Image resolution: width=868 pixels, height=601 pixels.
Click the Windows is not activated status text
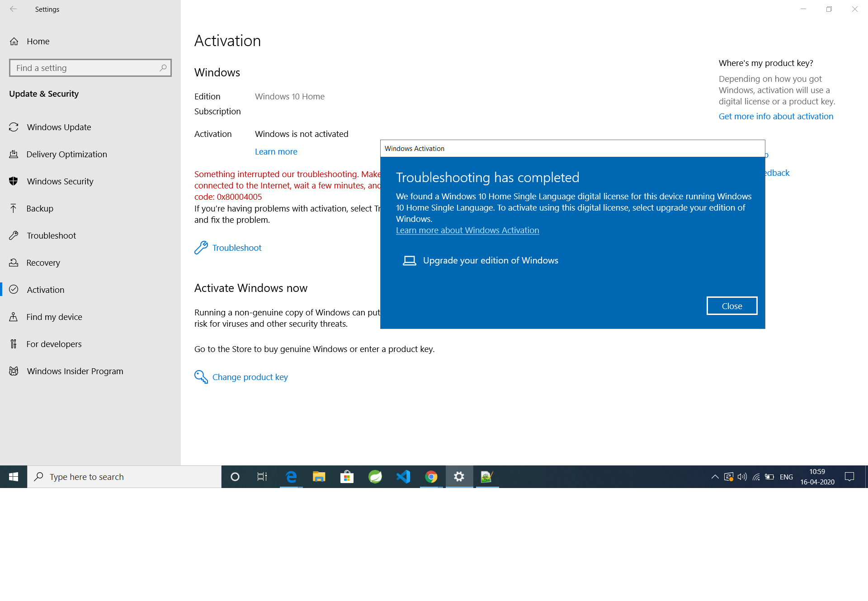tap(302, 134)
